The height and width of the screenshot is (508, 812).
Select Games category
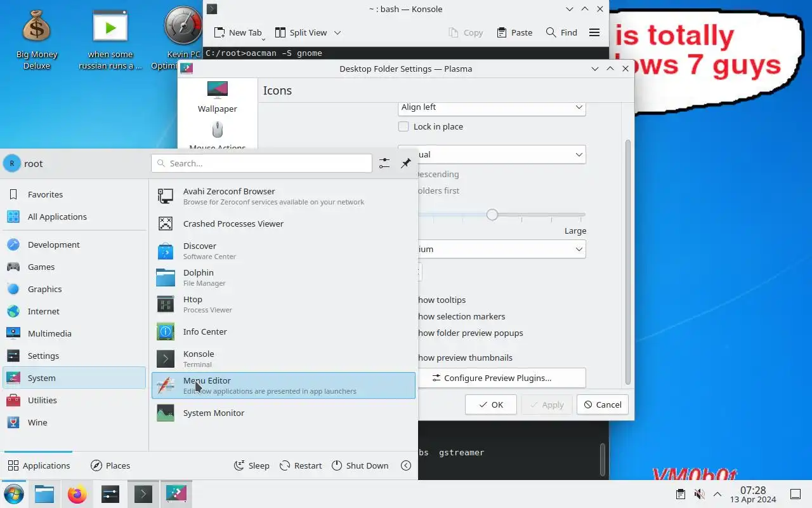click(x=74, y=267)
